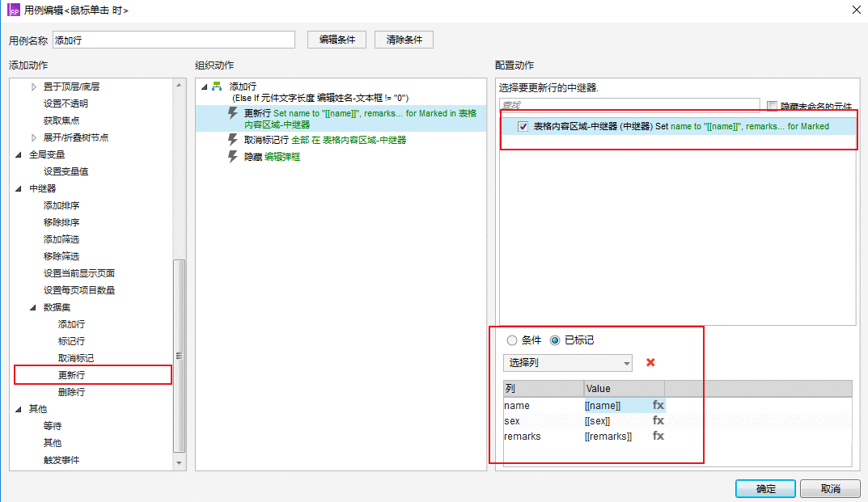Cancel with the 取消 button
The height and width of the screenshot is (502, 868).
830,489
